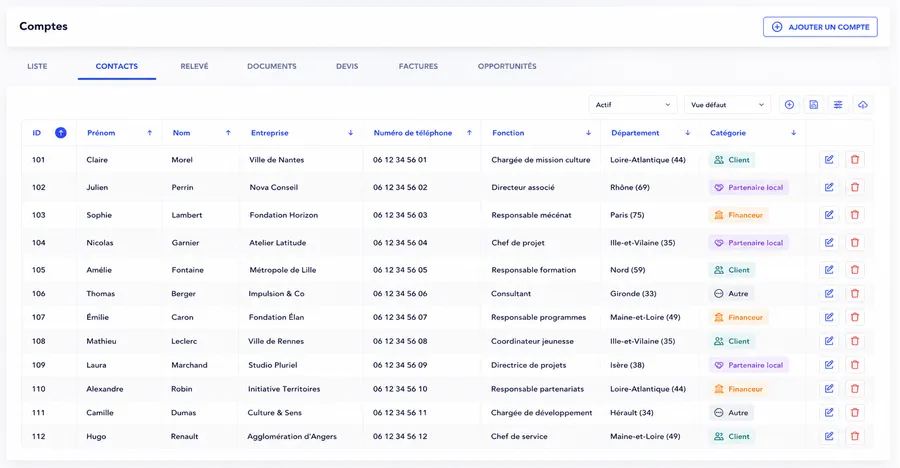
Task: Edit the Amélie Fontaine contact
Action: click(x=829, y=270)
